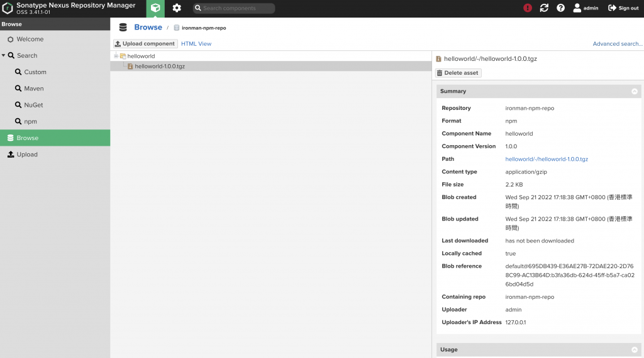Click Containing repo value ironman-npm-repo
644x358 pixels.
coord(530,297)
